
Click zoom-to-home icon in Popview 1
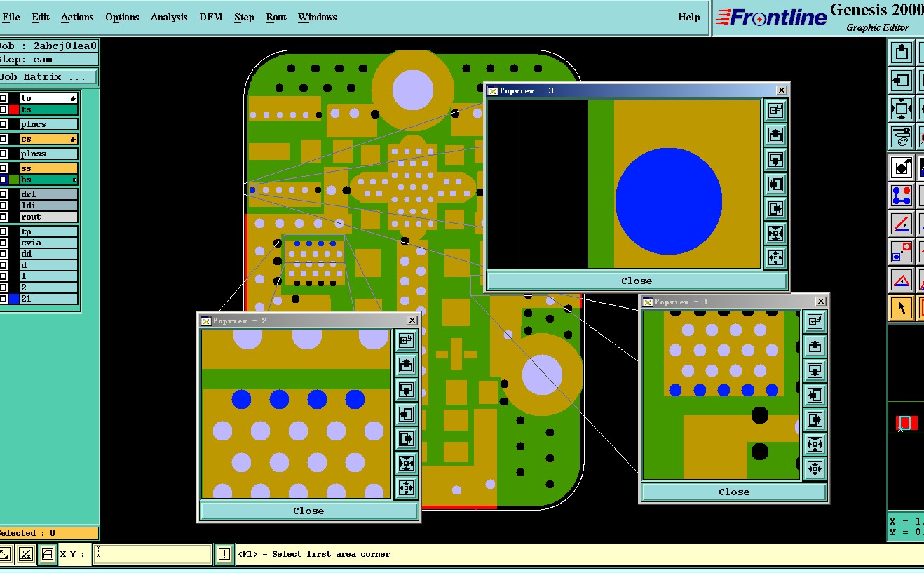click(815, 321)
